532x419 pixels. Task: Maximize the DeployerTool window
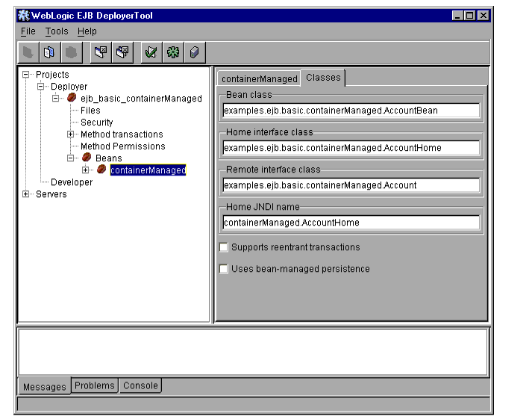470,15
